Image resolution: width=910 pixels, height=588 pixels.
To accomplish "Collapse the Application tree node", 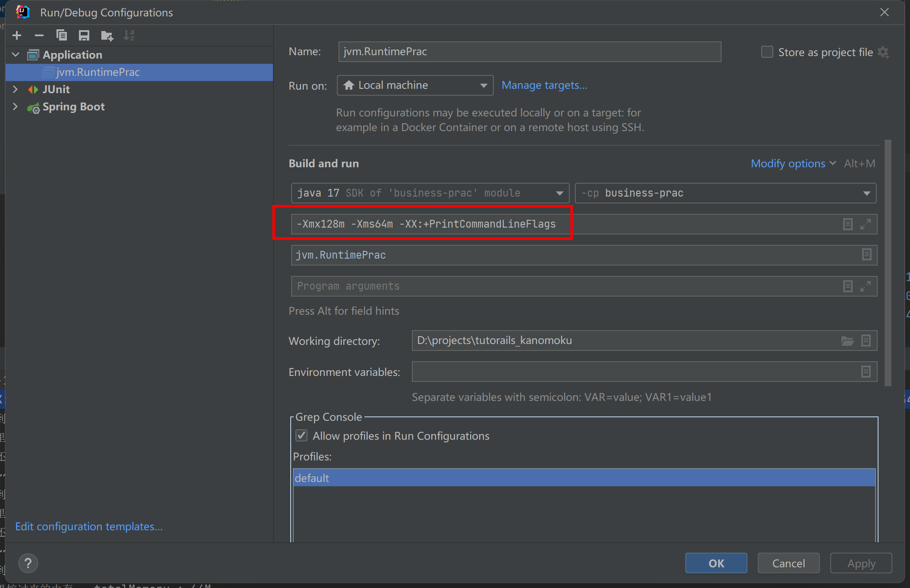I will point(16,55).
